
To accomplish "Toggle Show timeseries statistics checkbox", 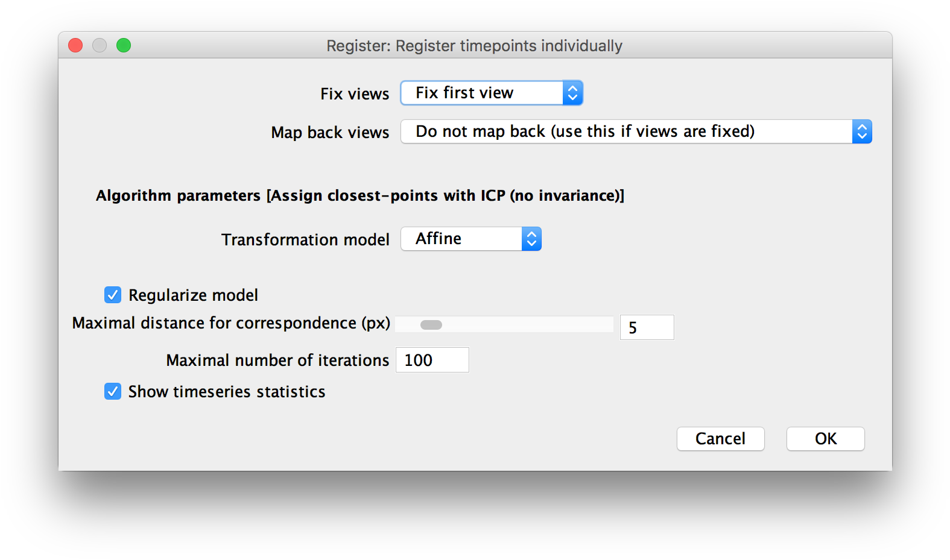I will [x=113, y=391].
